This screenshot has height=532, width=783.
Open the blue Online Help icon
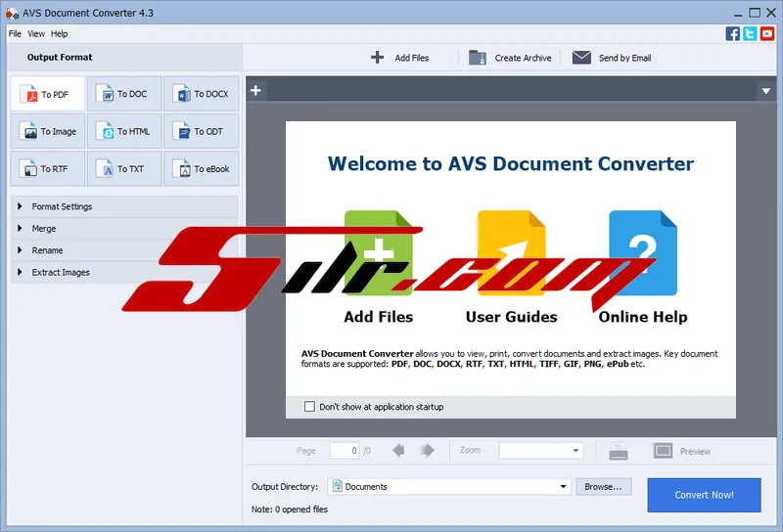643,253
